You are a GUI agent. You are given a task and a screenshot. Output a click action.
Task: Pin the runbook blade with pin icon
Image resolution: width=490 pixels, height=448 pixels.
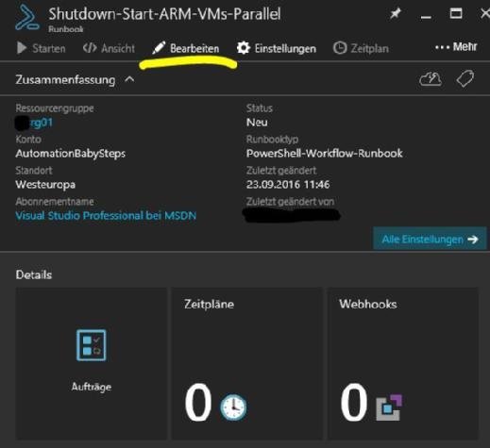click(x=396, y=13)
